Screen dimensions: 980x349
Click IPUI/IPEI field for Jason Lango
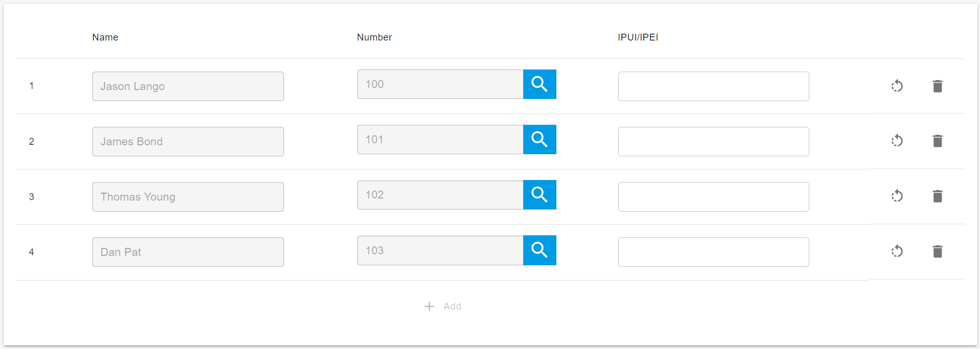click(713, 86)
